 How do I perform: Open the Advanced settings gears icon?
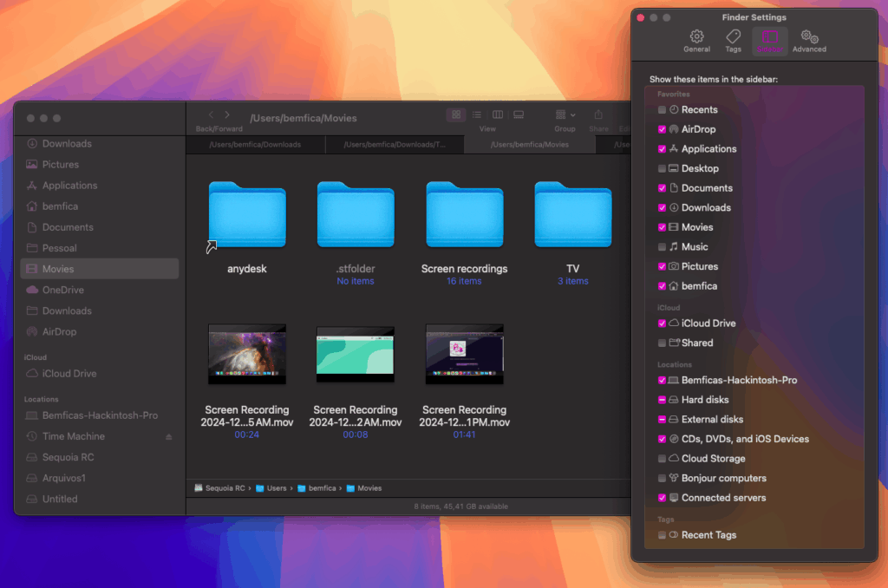click(x=809, y=36)
